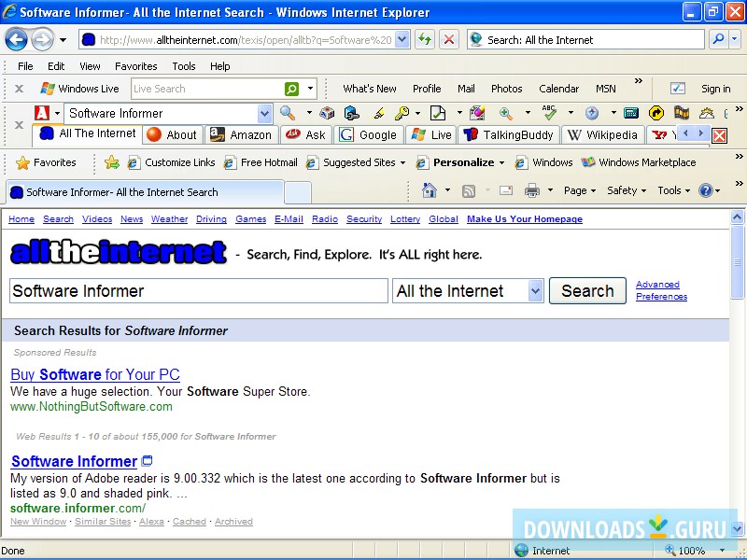
Task: Switch to the Google search tab
Action: pyautogui.click(x=368, y=135)
